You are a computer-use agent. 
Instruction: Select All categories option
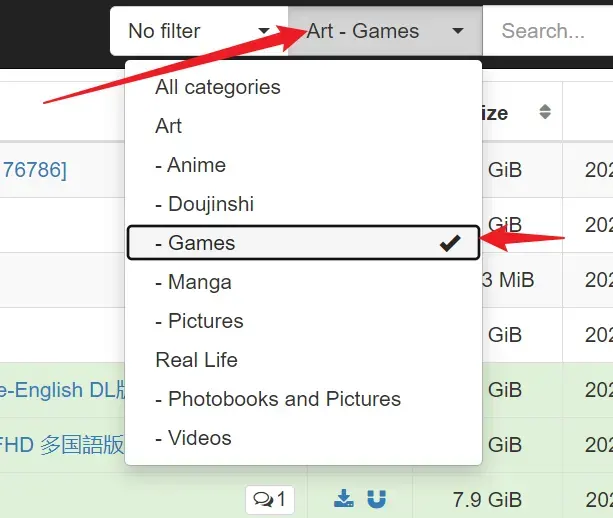(303, 87)
